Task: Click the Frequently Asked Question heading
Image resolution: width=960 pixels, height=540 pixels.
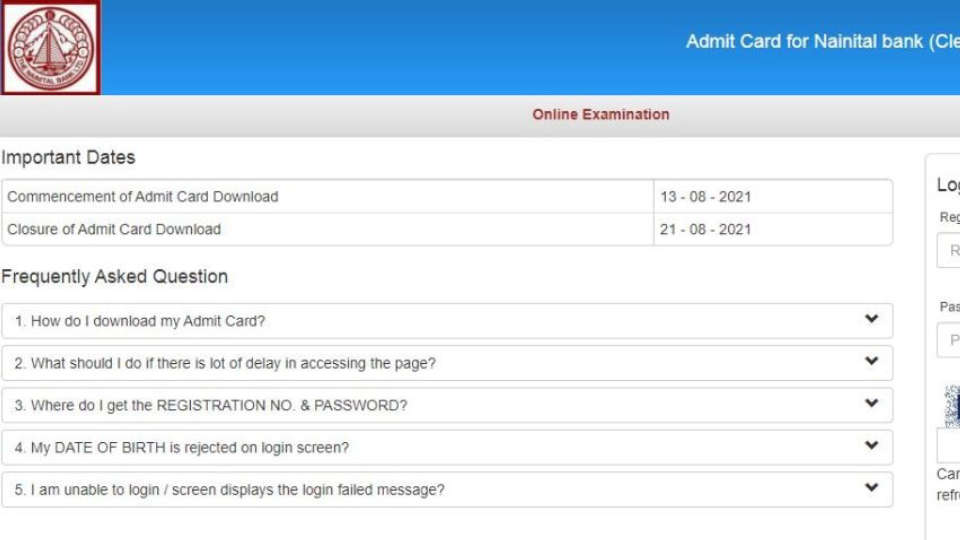Action: pyautogui.click(x=114, y=277)
